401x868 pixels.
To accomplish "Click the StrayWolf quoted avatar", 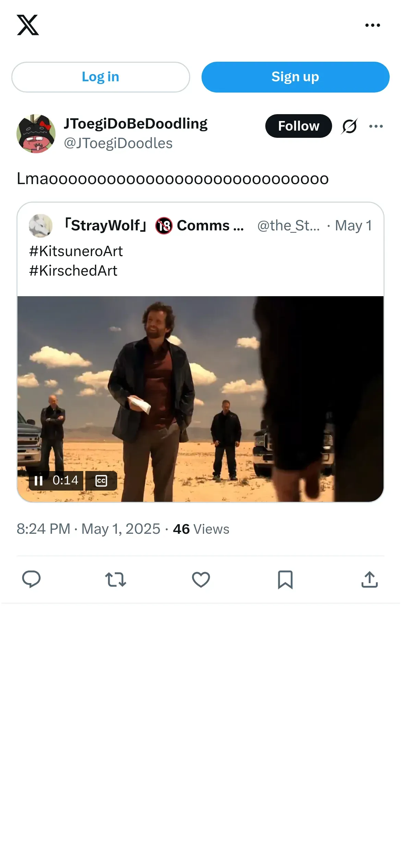I will click(x=41, y=226).
